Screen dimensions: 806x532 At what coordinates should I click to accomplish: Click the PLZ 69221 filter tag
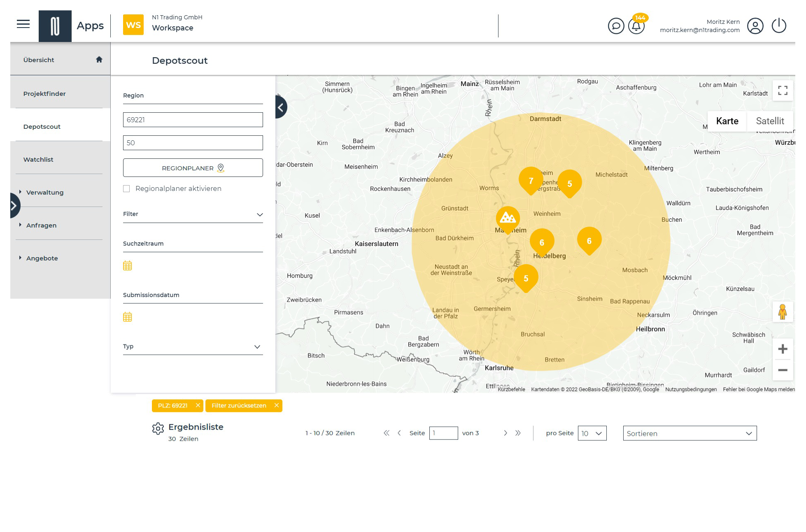pyautogui.click(x=172, y=406)
